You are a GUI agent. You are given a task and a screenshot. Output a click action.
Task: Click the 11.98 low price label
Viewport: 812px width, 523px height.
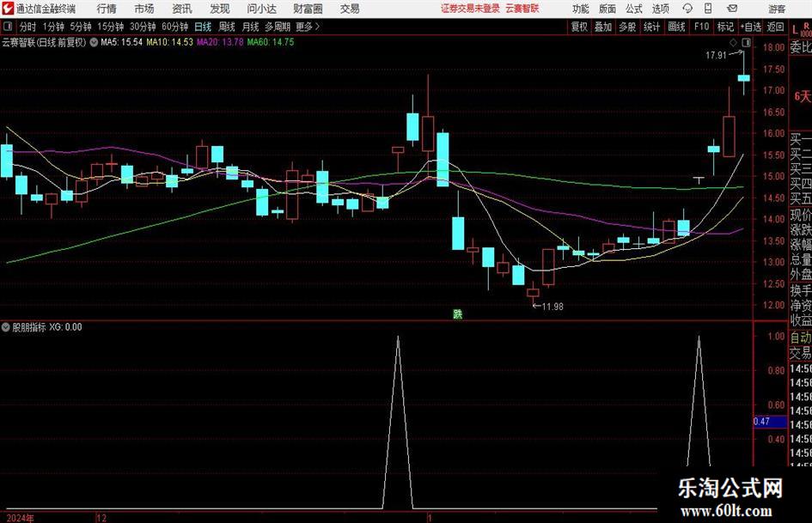pyautogui.click(x=553, y=307)
